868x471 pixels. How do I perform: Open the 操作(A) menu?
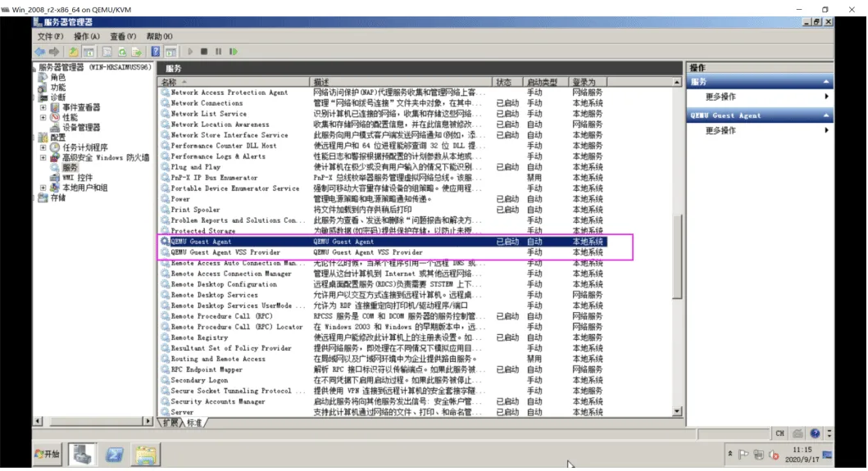click(86, 37)
